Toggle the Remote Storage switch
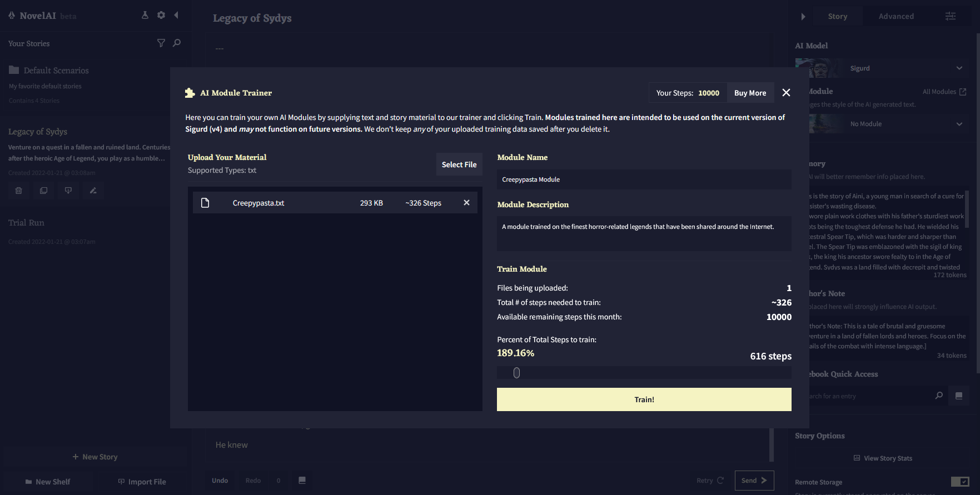The image size is (980, 495). (960, 482)
